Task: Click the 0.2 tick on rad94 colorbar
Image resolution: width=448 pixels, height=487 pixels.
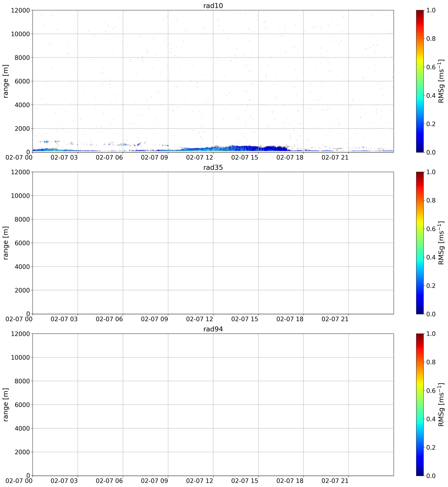Action: click(x=431, y=447)
